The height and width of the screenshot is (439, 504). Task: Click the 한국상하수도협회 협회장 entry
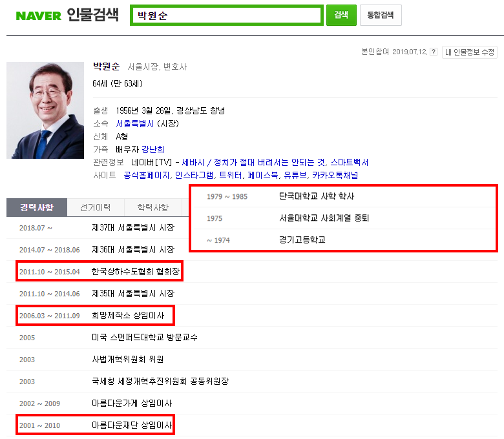pyautogui.click(x=136, y=271)
